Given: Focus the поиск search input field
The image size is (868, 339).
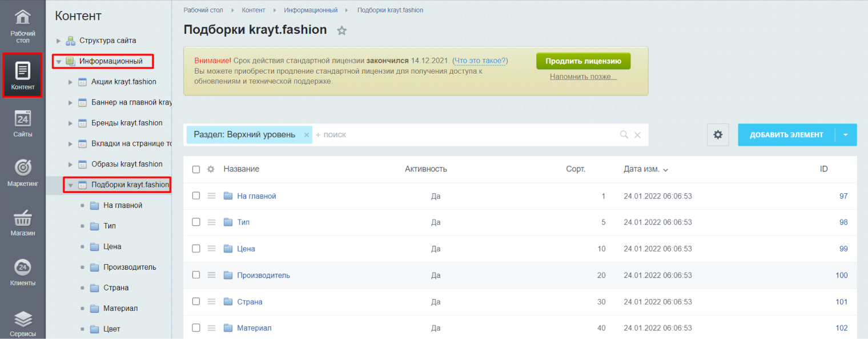Looking at the screenshot, I should 465,135.
